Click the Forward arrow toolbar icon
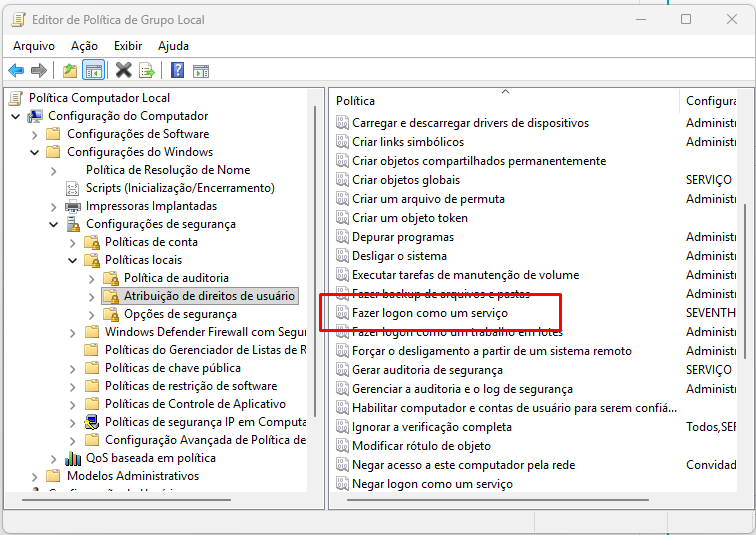Viewport: 756px width, 535px height. click(39, 70)
